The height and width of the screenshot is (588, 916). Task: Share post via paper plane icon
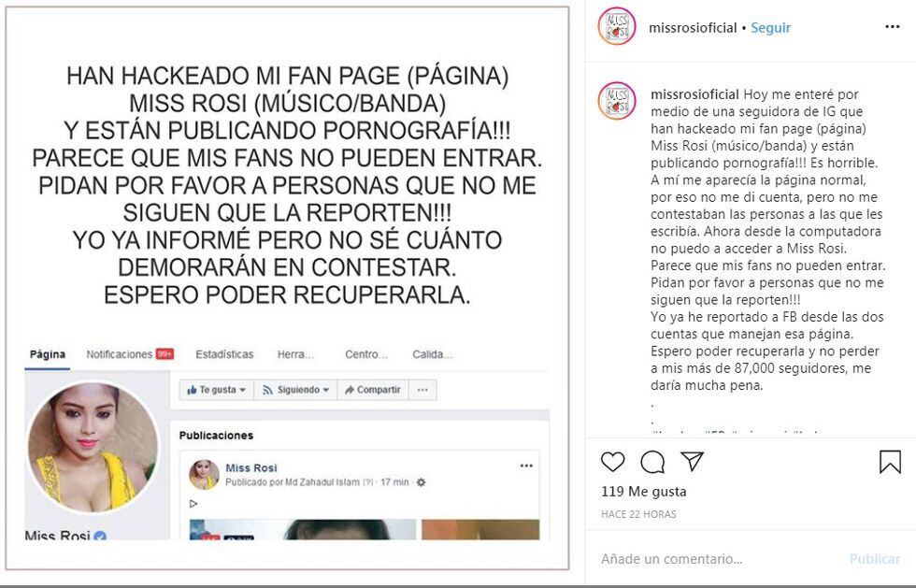click(x=693, y=461)
